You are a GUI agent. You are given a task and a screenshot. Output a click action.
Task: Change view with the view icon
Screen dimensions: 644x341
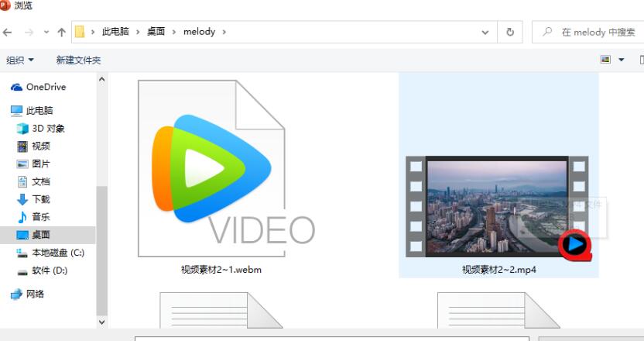click(x=605, y=60)
